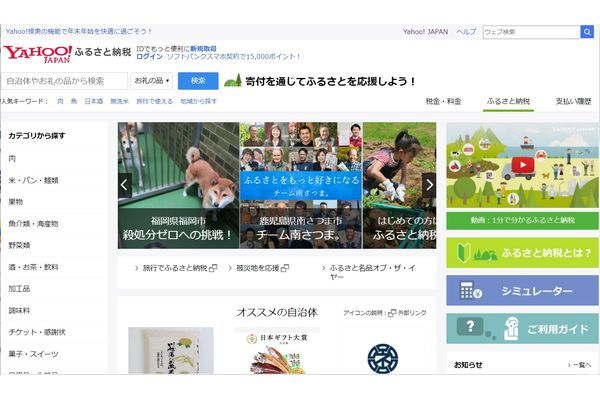Follow the 被災地を応援 link

point(258,268)
